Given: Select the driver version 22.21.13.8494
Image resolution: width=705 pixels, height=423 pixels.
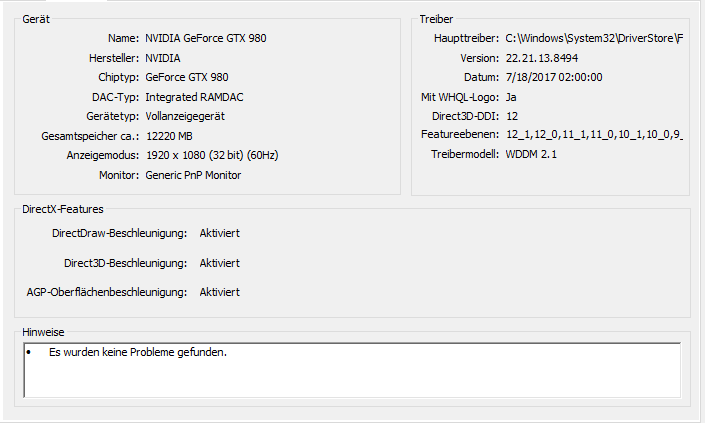Looking at the screenshot, I should tap(542, 58).
